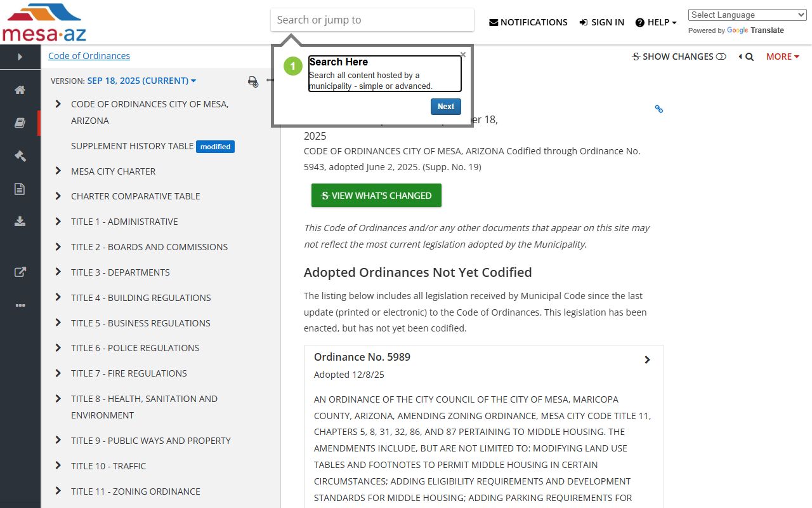Click the print icon beside the version selector
Screen dimensions: 812x508
pyautogui.click(x=253, y=81)
